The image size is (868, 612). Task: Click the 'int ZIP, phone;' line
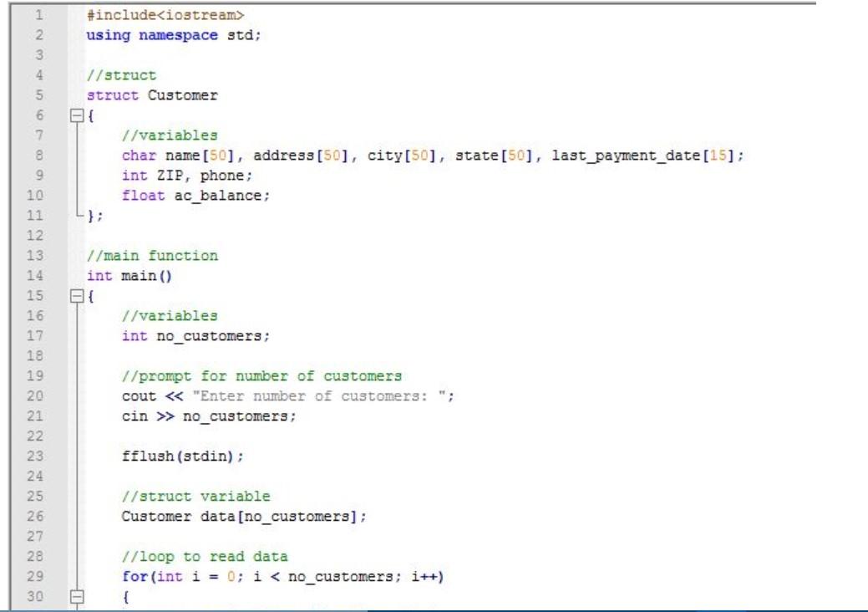(x=187, y=176)
